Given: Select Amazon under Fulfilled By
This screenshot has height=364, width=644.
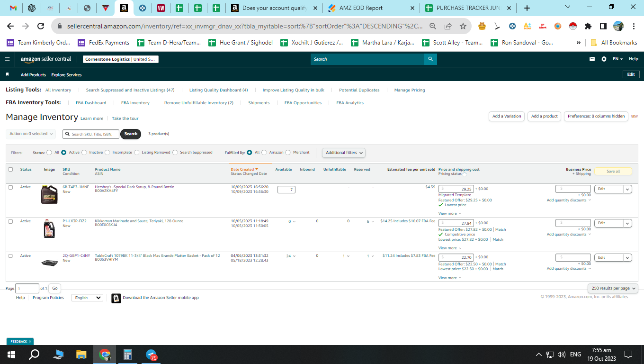Looking at the screenshot, I should 264,153.
